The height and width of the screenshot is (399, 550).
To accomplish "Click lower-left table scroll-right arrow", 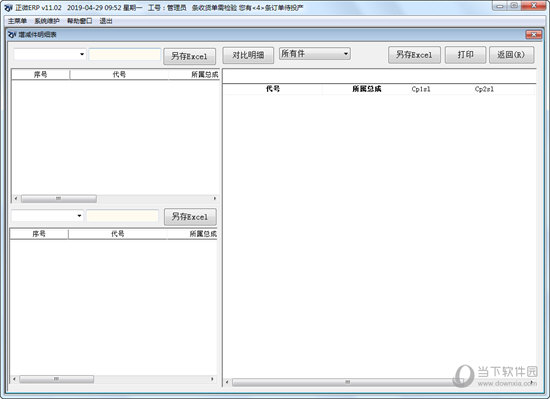I will coord(212,379).
